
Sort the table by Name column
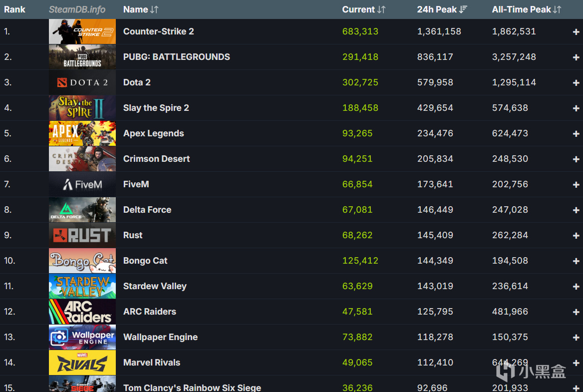[141, 9]
